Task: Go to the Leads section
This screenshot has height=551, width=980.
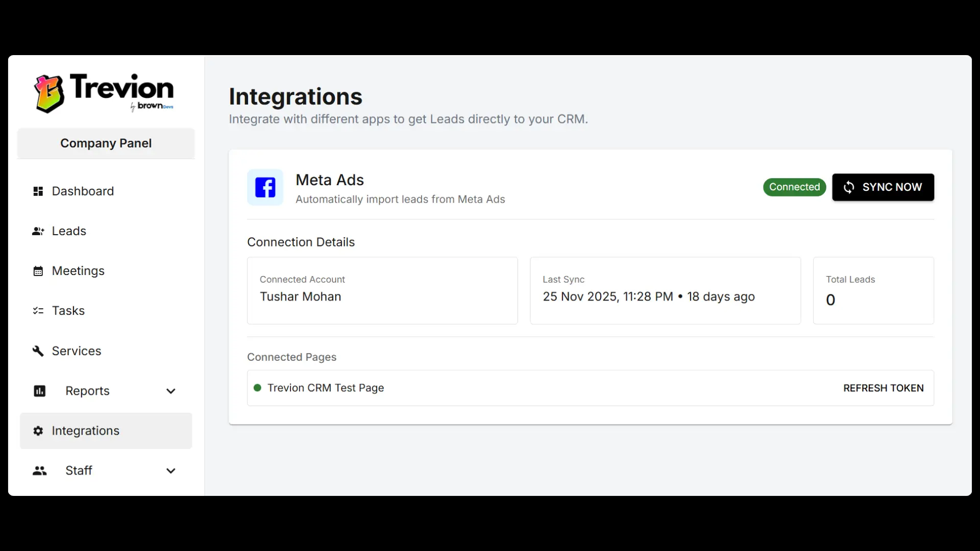Action: 106,231
